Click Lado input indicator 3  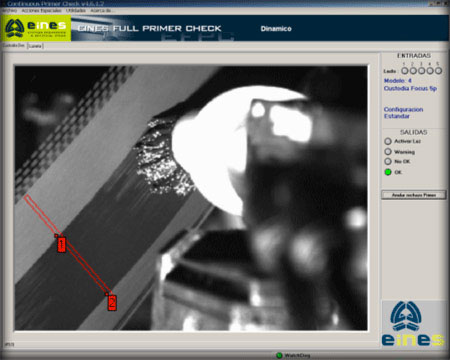(421, 71)
